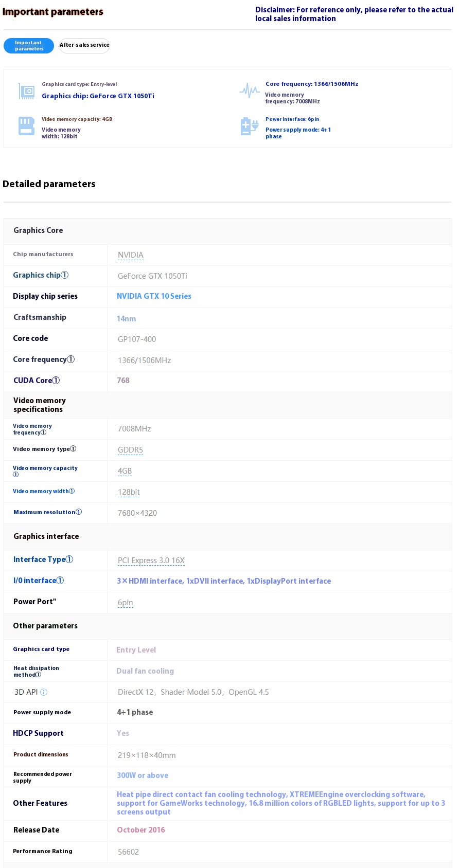The width and height of the screenshot is (459, 868).
Task: Click the memory card icon beside Video memory capacity
Action: pyautogui.click(x=26, y=126)
